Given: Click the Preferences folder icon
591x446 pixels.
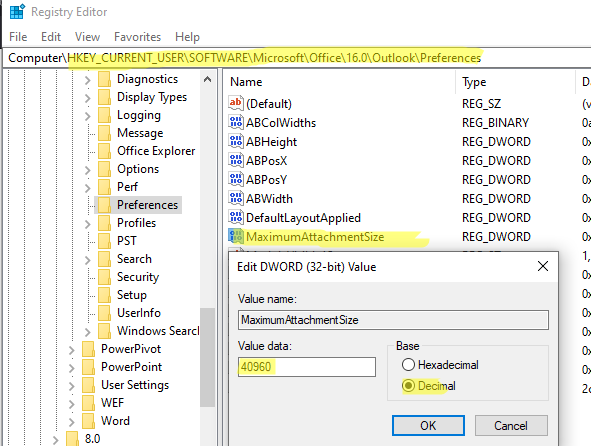Looking at the screenshot, I should pos(104,205).
